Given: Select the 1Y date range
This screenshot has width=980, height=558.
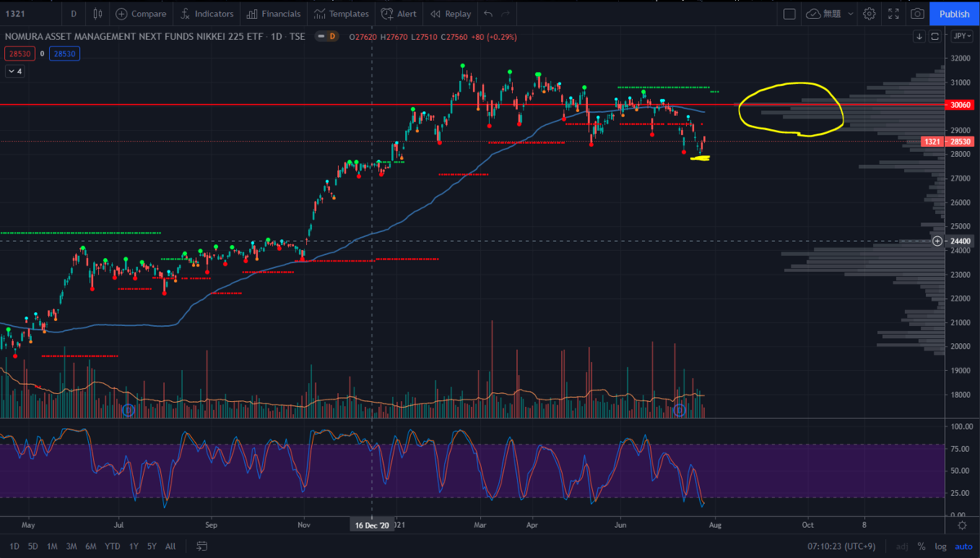Looking at the screenshot, I should pos(133,546).
